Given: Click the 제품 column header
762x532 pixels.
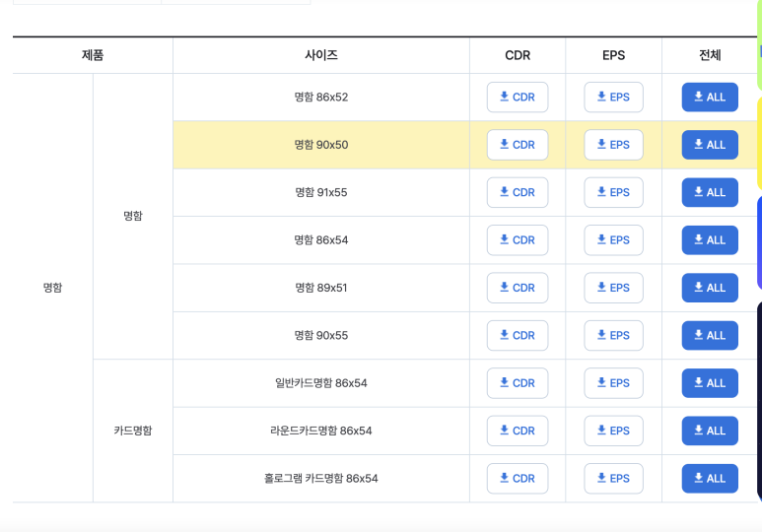Looking at the screenshot, I should click(93, 55).
